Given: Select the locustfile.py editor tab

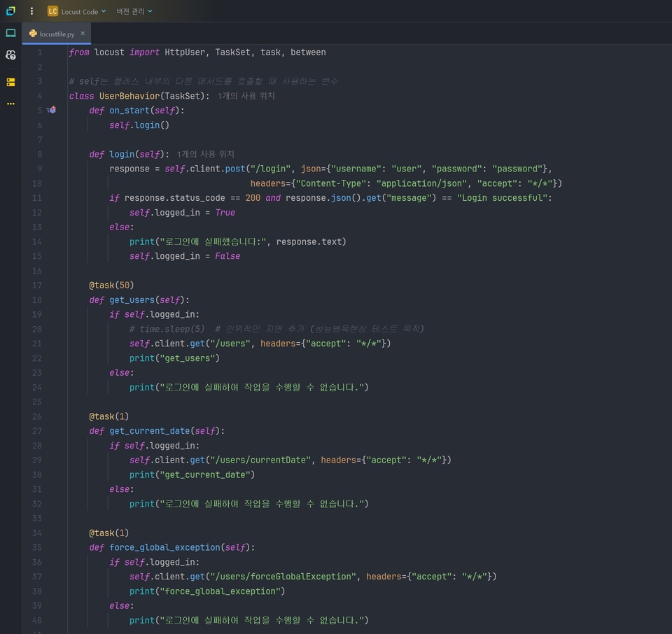Looking at the screenshot, I should (57, 34).
